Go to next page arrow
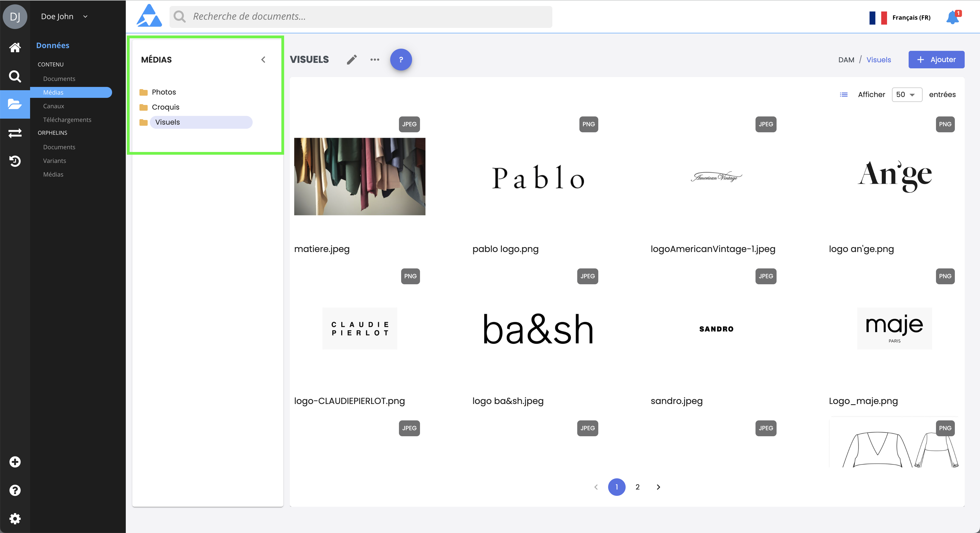 [658, 487]
